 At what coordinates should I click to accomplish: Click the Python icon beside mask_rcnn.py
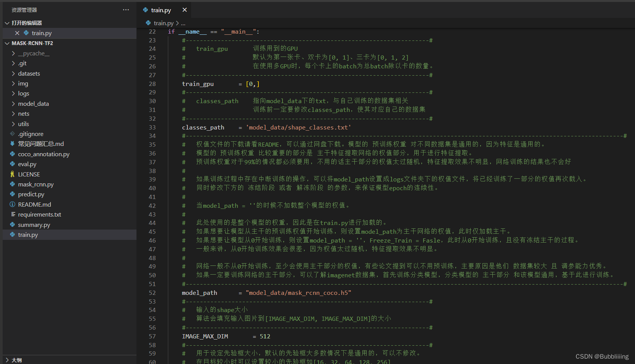[13, 184]
